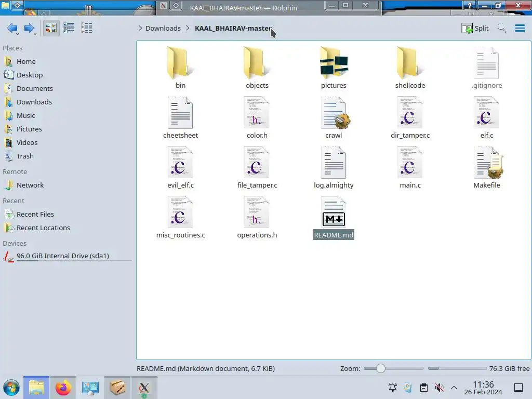Screen dimensions: 532x399
Task: Select the .gitignore file
Action: point(486,68)
